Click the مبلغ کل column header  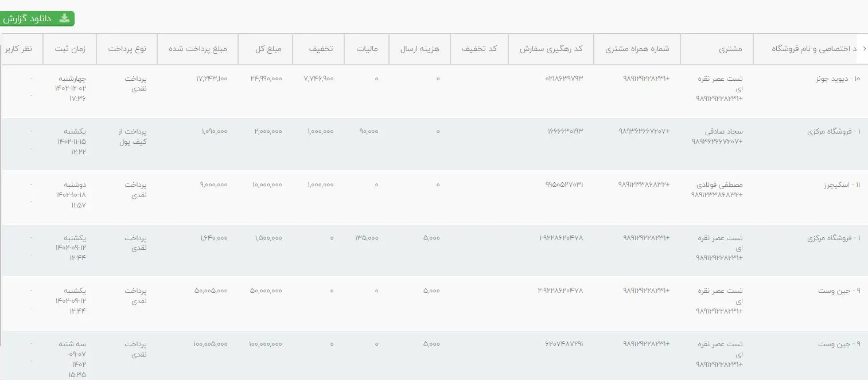pyautogui.click(x=268, y=49)
